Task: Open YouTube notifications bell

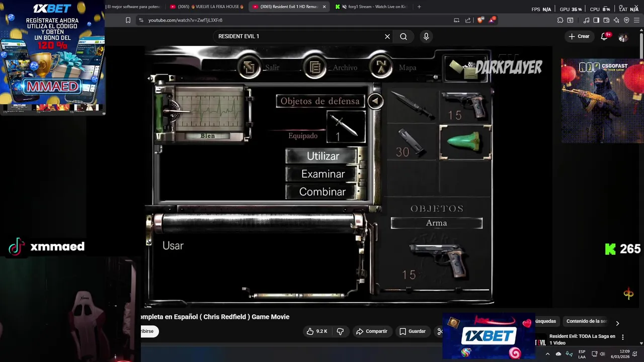Action: coord(604,36)
